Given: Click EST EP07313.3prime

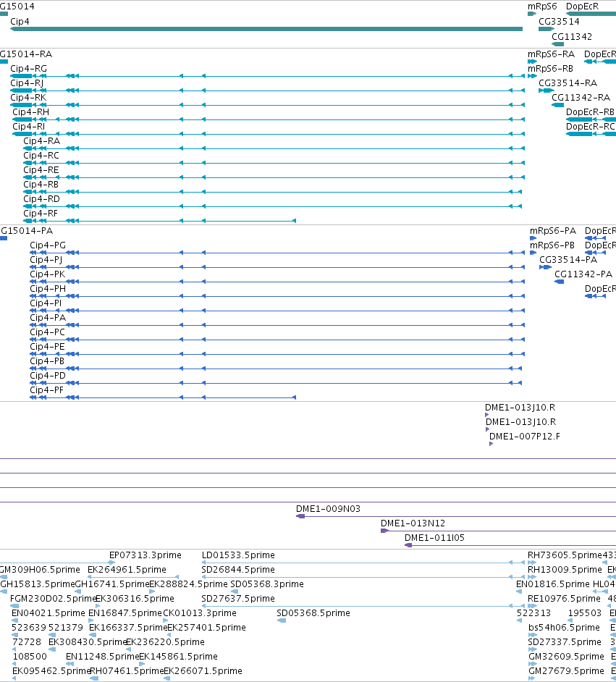Looking at the screenshot, I should 145,555.
